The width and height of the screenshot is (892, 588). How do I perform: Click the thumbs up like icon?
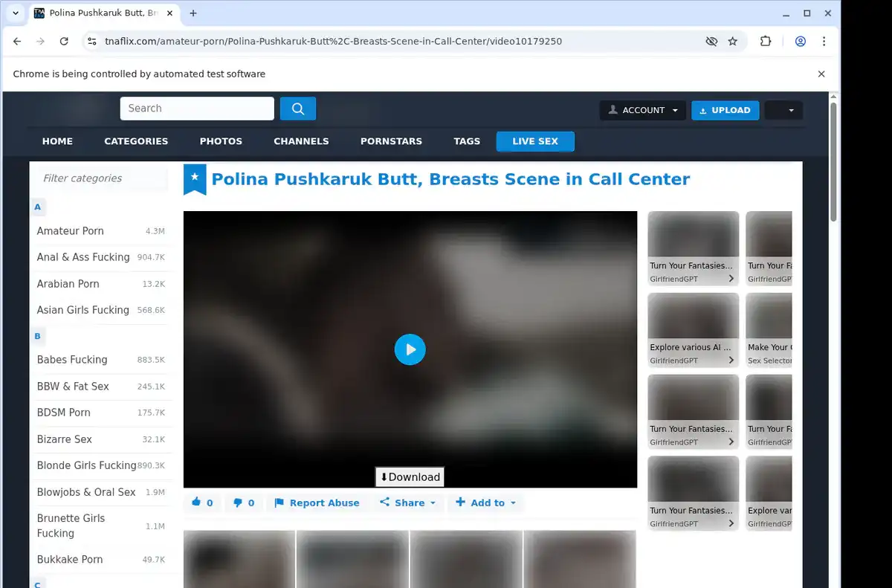tap(196, 503)
